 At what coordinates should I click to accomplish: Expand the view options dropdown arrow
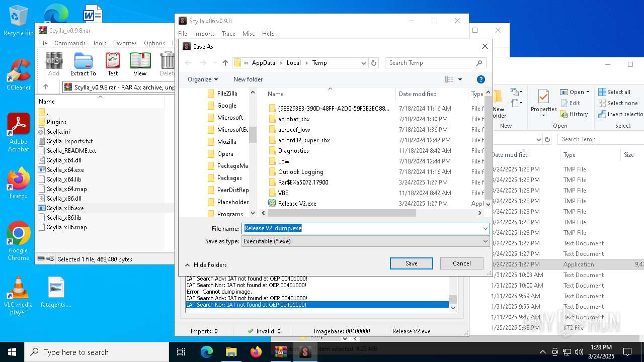460,79
